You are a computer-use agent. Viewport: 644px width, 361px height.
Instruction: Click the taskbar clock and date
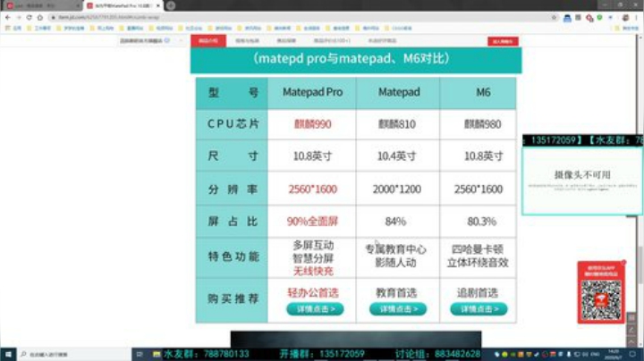tap(614, 355)
